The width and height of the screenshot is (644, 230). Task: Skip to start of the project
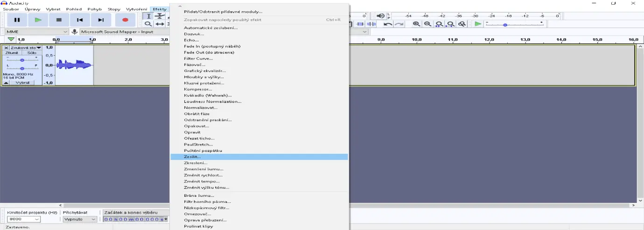(80, 20)
